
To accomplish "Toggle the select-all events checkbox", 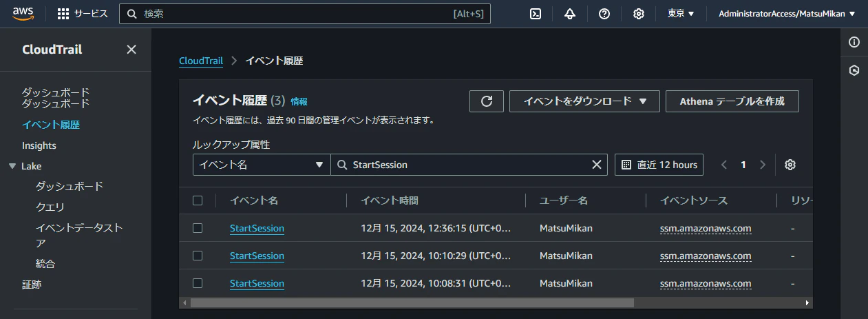I will (198, 200).
